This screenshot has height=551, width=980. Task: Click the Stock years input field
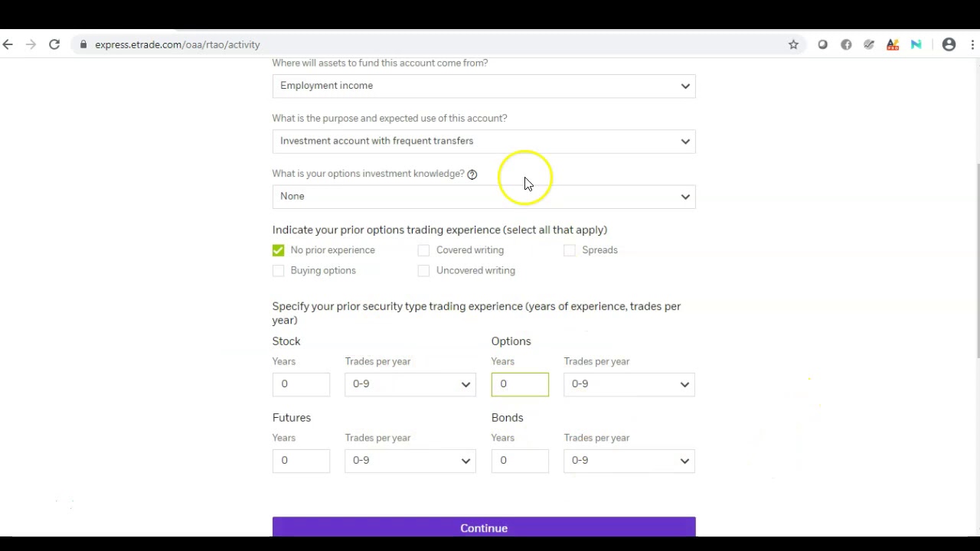coord(301,384)
